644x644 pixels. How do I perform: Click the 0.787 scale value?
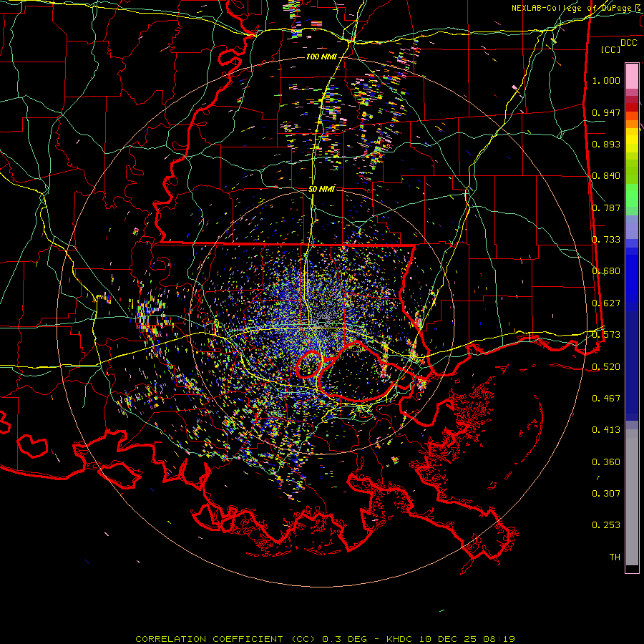point(606,208)
